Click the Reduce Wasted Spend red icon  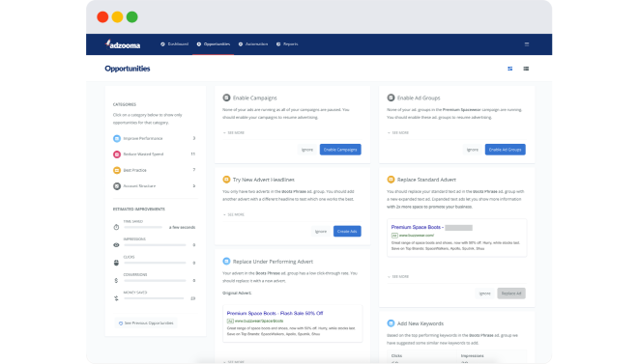(x=117, y=154)
